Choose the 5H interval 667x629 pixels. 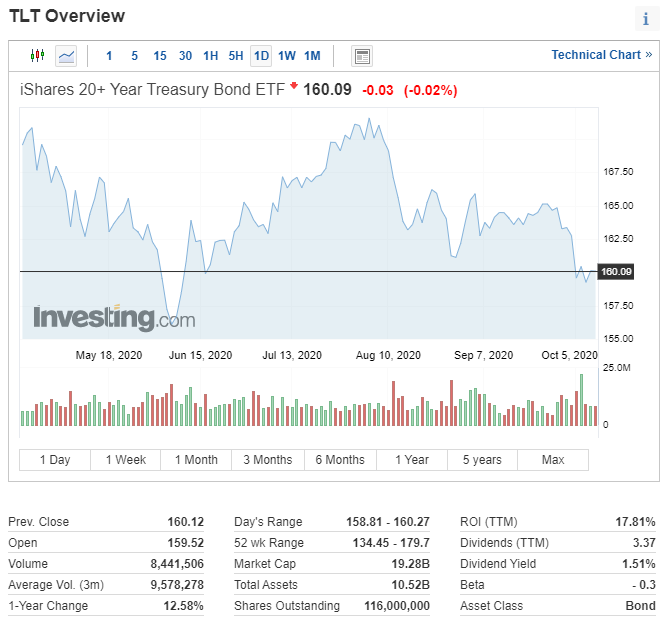(x=236, y=56)
